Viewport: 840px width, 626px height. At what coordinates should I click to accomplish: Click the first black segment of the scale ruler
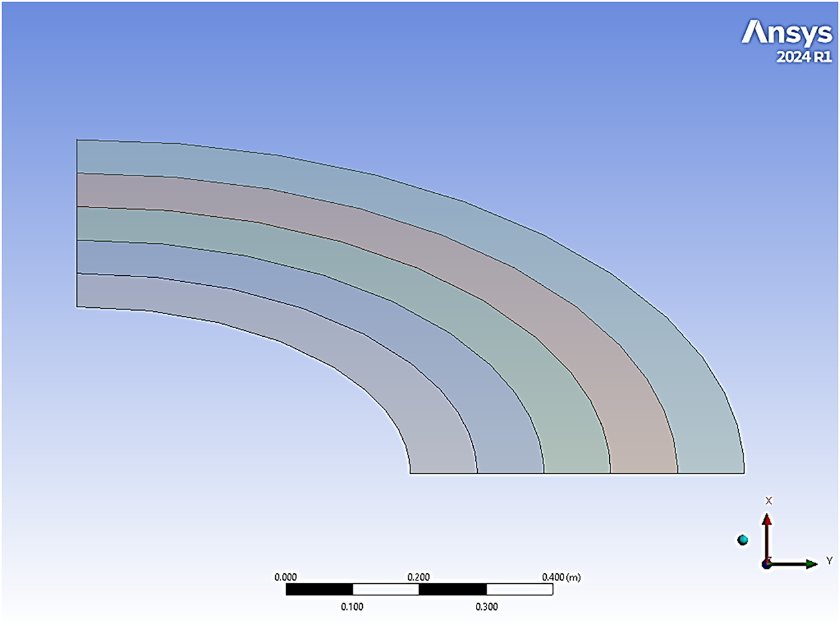319,589
